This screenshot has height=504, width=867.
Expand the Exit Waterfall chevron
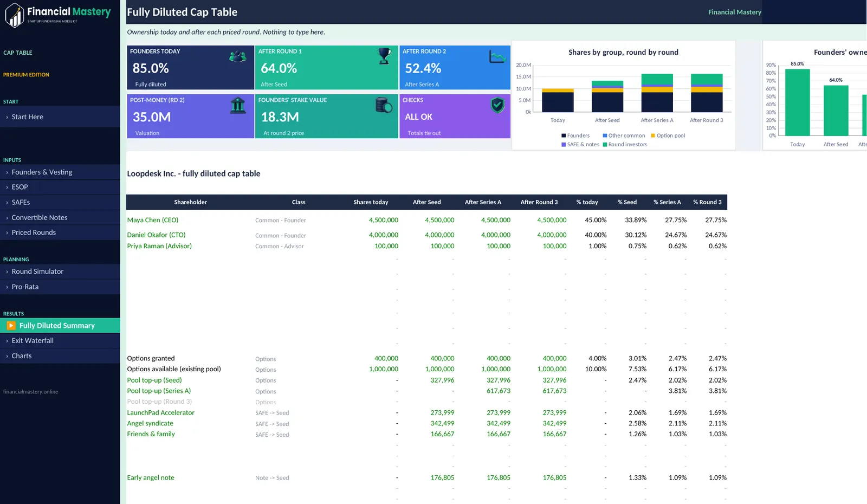tap(7, 341)
